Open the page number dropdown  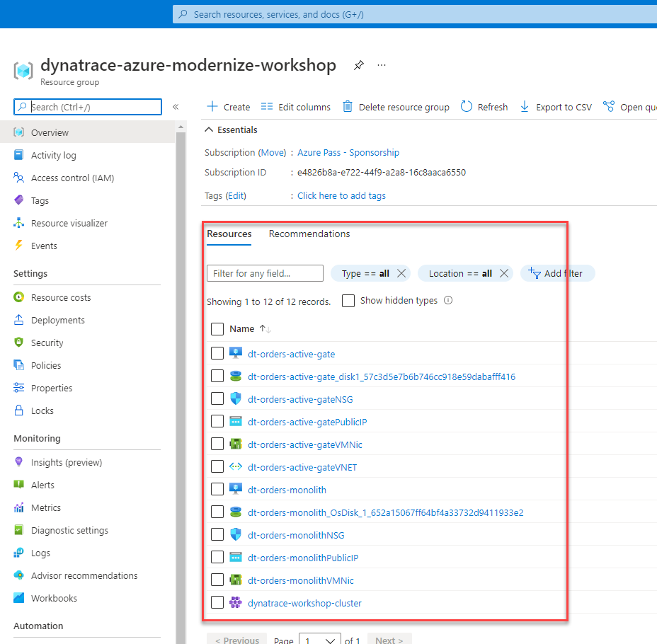point(320,640)
